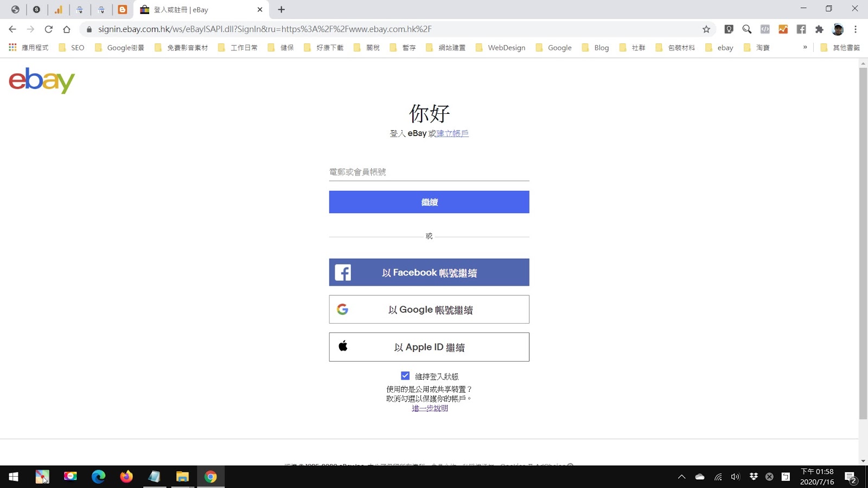View site info via the padlock icon
The image size is (868, 488).
tap(90, 29)
